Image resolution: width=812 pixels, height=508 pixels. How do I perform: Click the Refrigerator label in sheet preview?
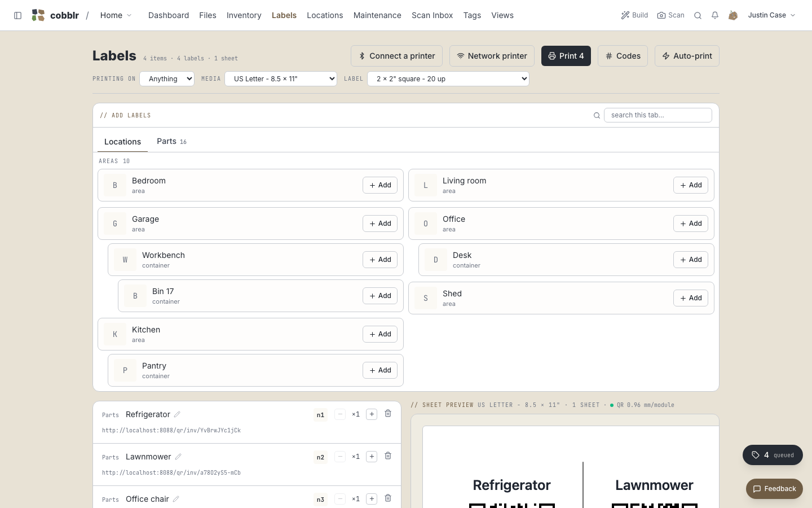pyautogui.click(x=511, y=485)
